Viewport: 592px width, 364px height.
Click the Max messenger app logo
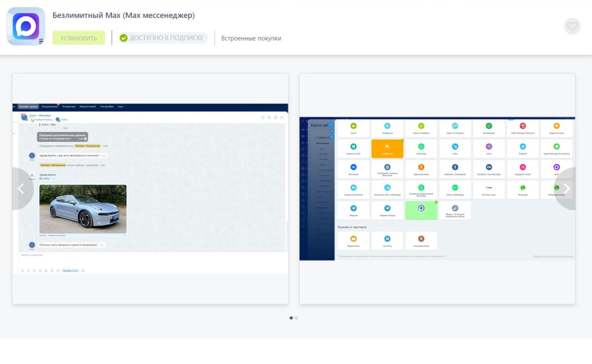point(26,26)
